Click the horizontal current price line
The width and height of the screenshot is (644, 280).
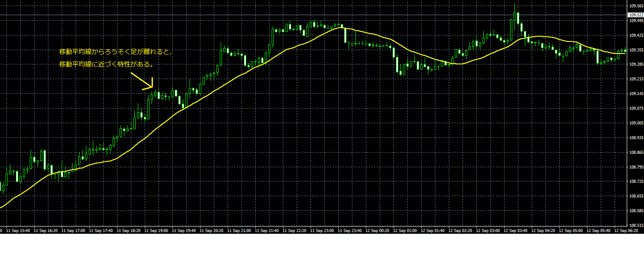(x=302, y=15)
